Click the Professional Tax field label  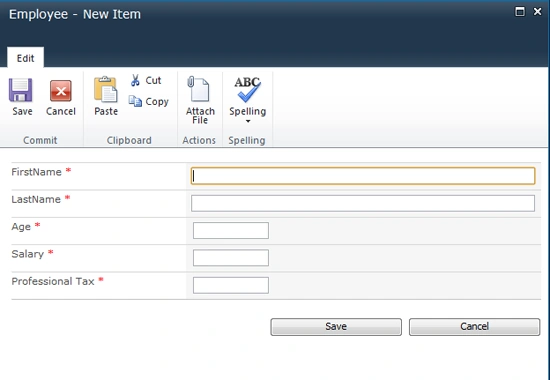(x=53, y=281)
